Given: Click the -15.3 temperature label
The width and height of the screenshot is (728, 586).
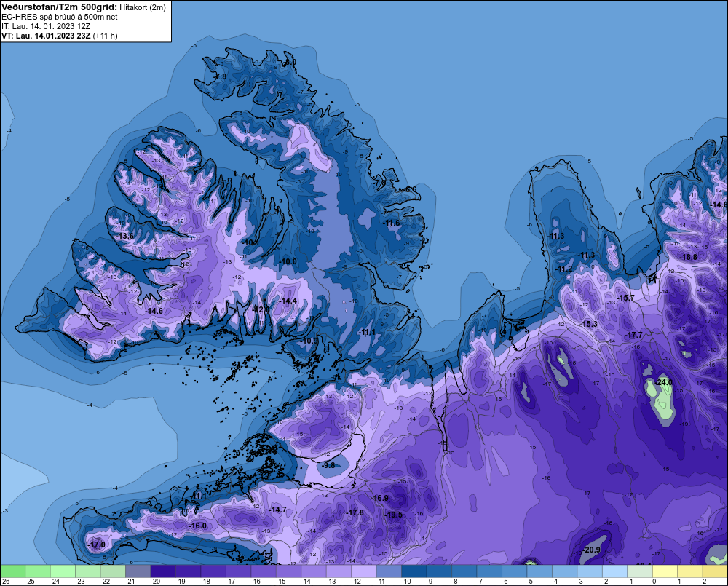Looking at the screenshot, I should (x=588, y=324).
